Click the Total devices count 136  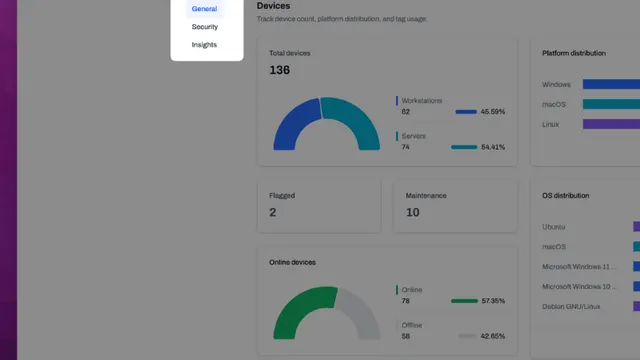[280, 70]
